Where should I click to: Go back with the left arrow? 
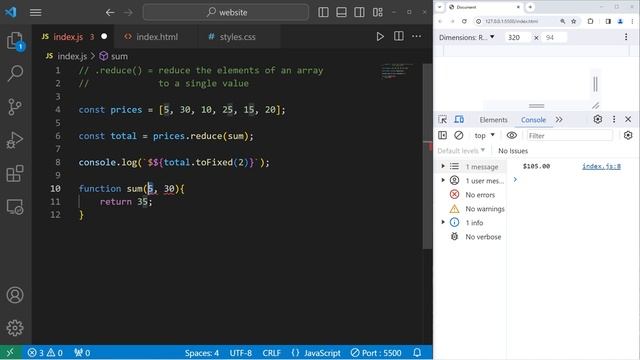click(110, 12)
